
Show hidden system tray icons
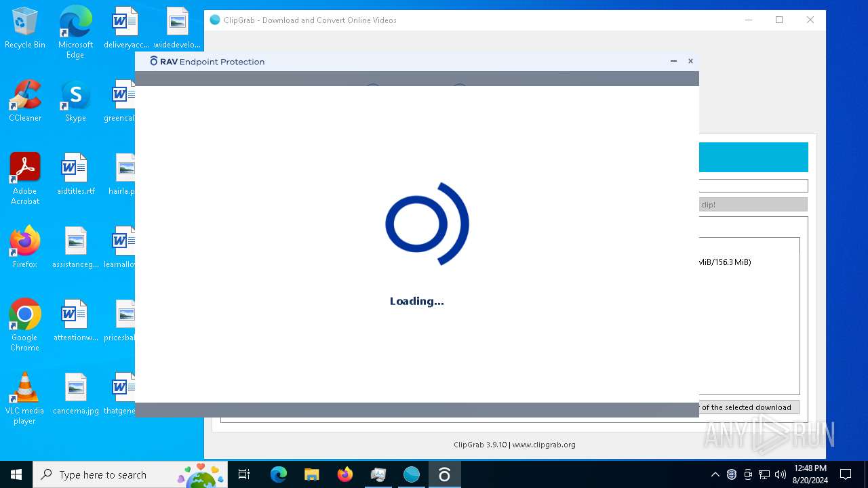coord(715,474)
